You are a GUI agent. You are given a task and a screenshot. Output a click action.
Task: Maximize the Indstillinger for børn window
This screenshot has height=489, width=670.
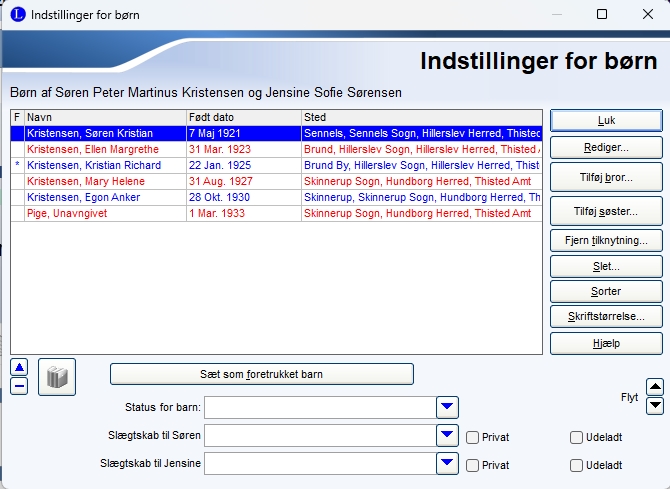(602, 15)
